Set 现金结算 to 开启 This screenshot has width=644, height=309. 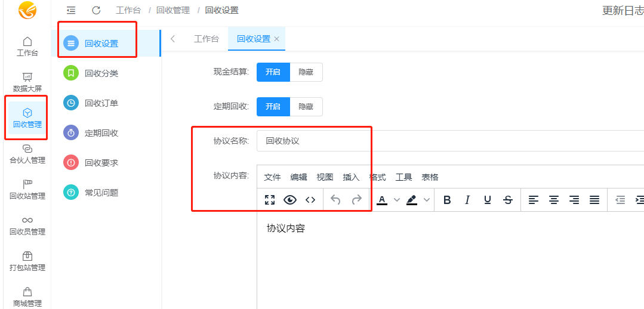coord(273,72)
